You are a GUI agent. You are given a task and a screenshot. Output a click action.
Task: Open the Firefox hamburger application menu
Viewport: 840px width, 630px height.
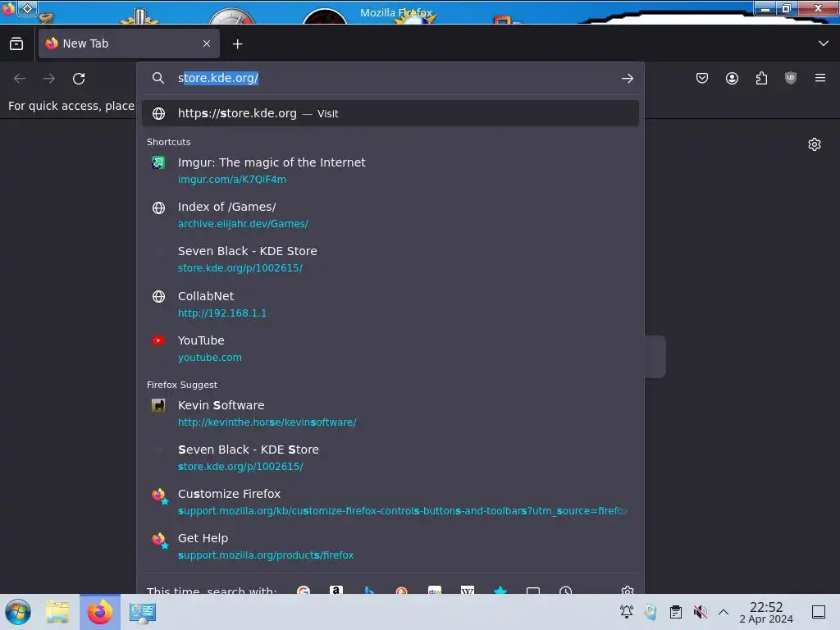click(x=820, y=78)
